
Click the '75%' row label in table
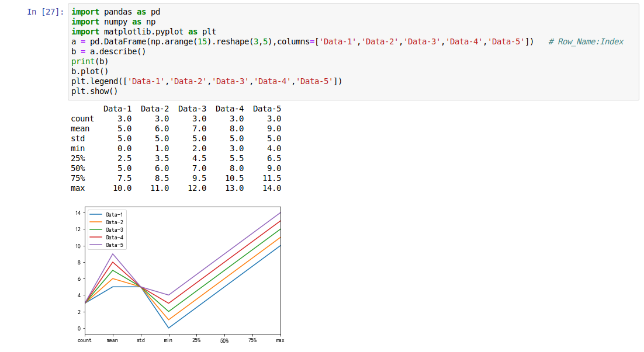coord(78,178)
